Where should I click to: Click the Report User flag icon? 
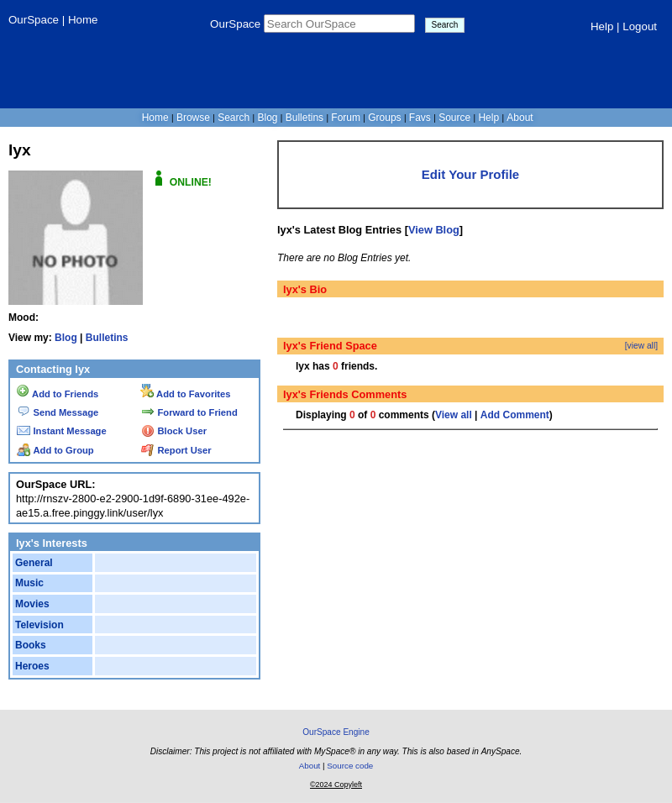point(148,450)
